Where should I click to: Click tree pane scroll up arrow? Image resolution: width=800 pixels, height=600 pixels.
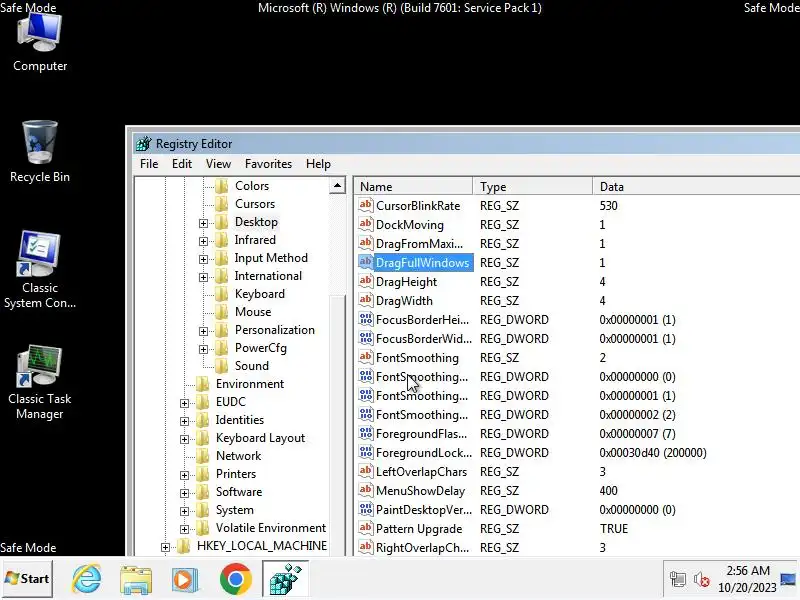click(337, 186)
